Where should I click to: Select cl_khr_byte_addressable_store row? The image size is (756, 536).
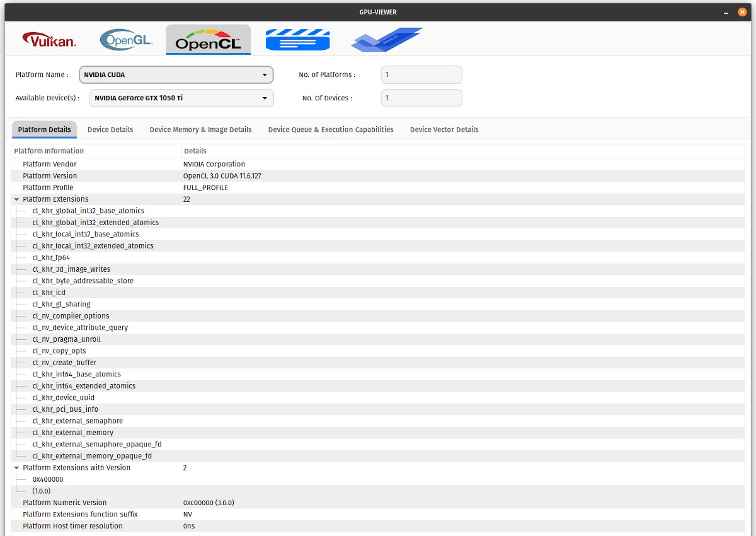click(x=378, y=281)
